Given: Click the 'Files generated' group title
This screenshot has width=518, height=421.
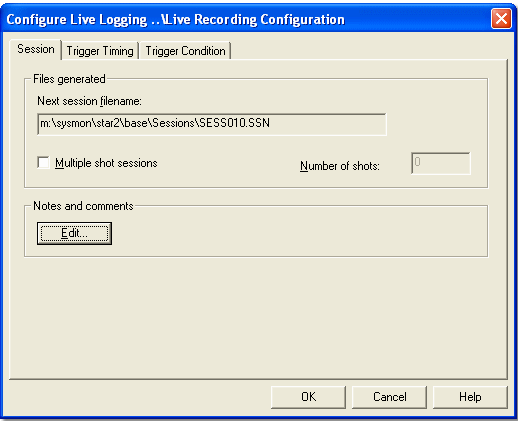Looking at the screenshot, I should pos(69,79).
